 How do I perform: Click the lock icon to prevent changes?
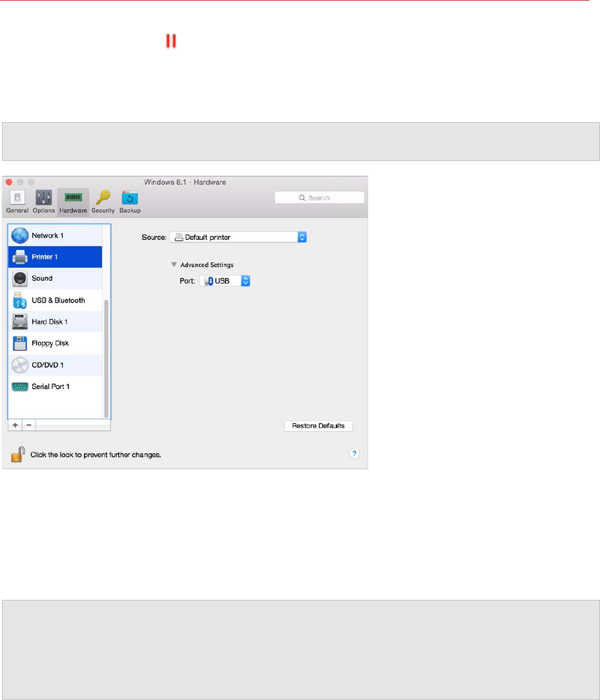[x=18, y=454]
